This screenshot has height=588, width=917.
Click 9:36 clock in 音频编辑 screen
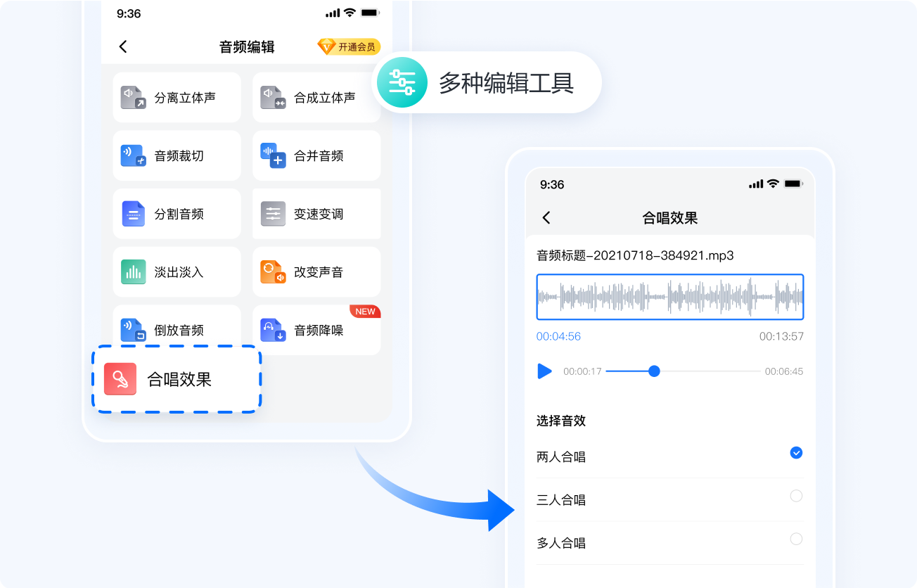pyautogui.click(x=129, y=13)
